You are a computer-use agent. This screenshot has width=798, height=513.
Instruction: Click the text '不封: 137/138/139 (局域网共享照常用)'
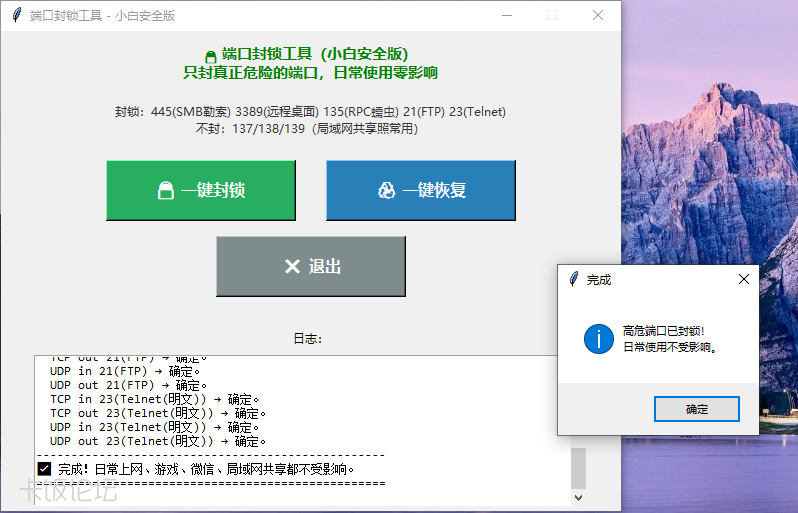(x=306, y=129)
